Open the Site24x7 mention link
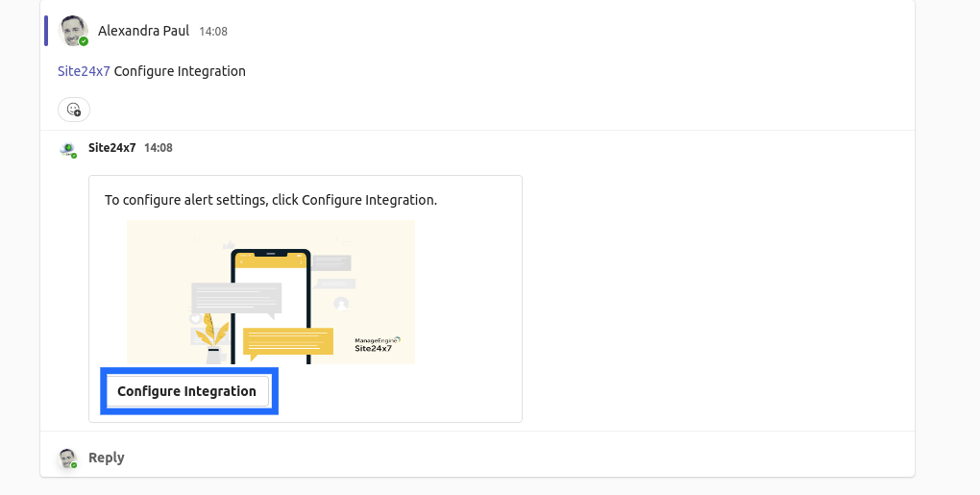The image size is (980, 495). point(84,71)
